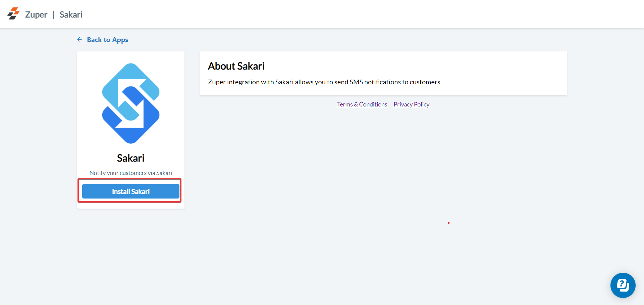Click the small red dot on page

tap(448, 223)
